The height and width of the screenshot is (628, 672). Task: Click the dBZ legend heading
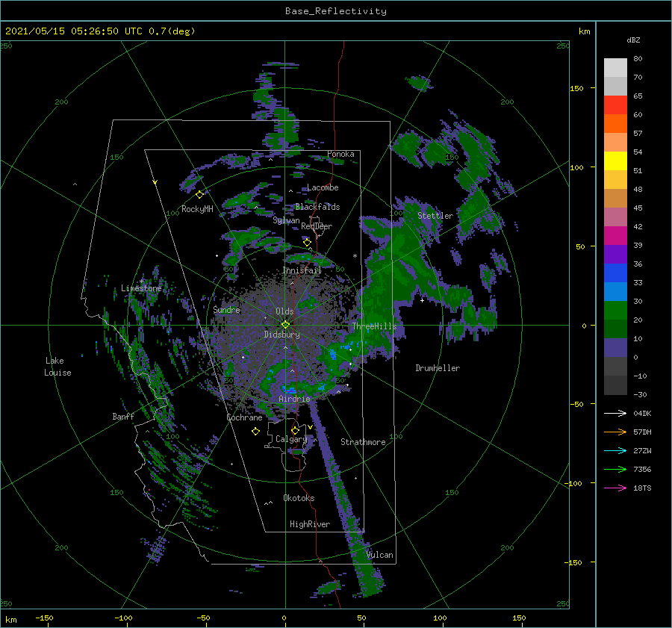633,40
